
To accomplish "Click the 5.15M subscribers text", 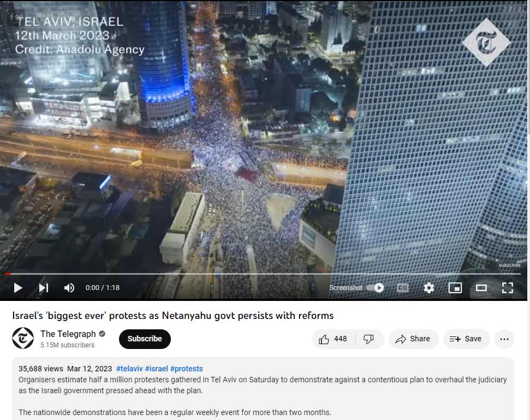I will (67, 345).
